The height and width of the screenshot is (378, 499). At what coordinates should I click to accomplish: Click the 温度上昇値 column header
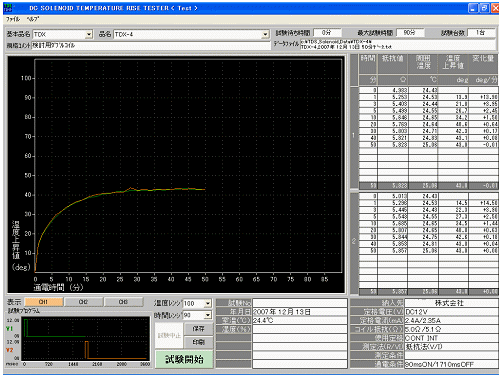tap(453, 63)
